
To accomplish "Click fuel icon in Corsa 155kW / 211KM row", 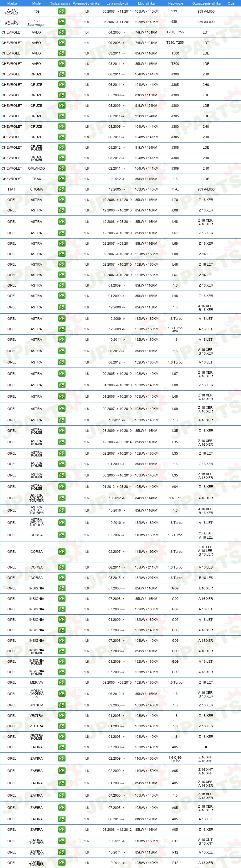I will [62, 568].
